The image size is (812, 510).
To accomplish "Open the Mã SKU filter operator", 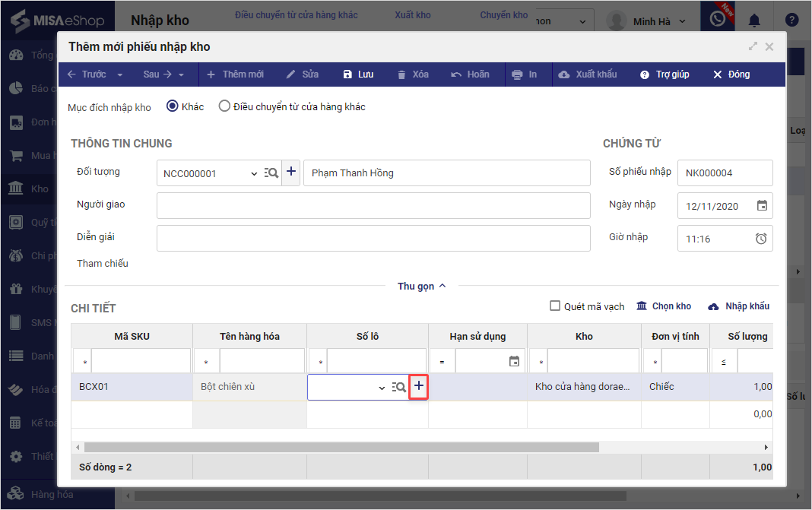I will pos(83,361).
